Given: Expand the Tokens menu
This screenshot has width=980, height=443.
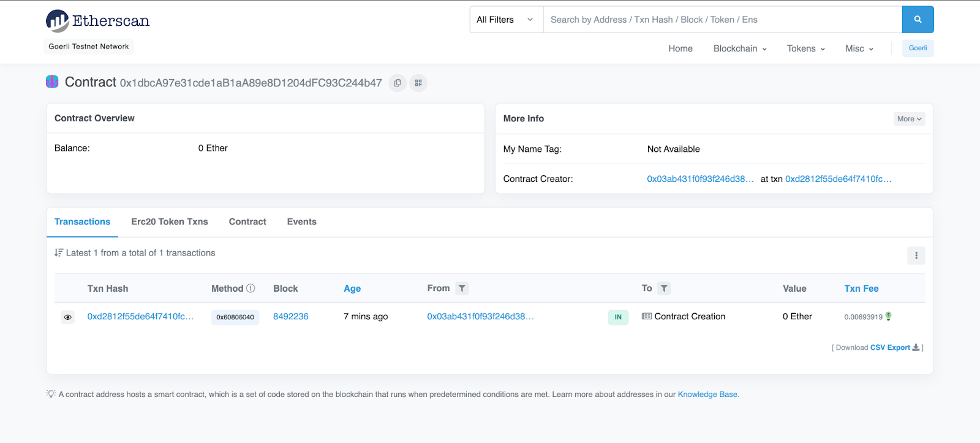Looking at the screenshot, I should tap(806, 48).
